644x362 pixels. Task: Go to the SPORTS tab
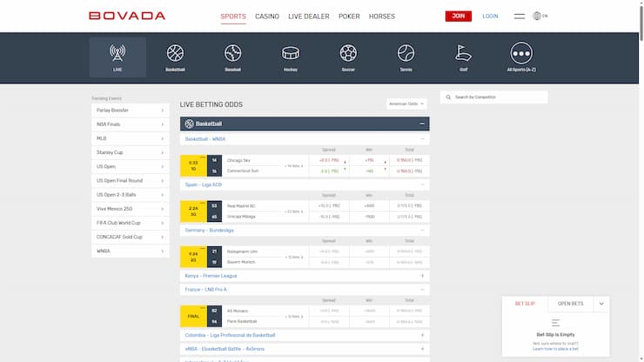pos(233,17)
